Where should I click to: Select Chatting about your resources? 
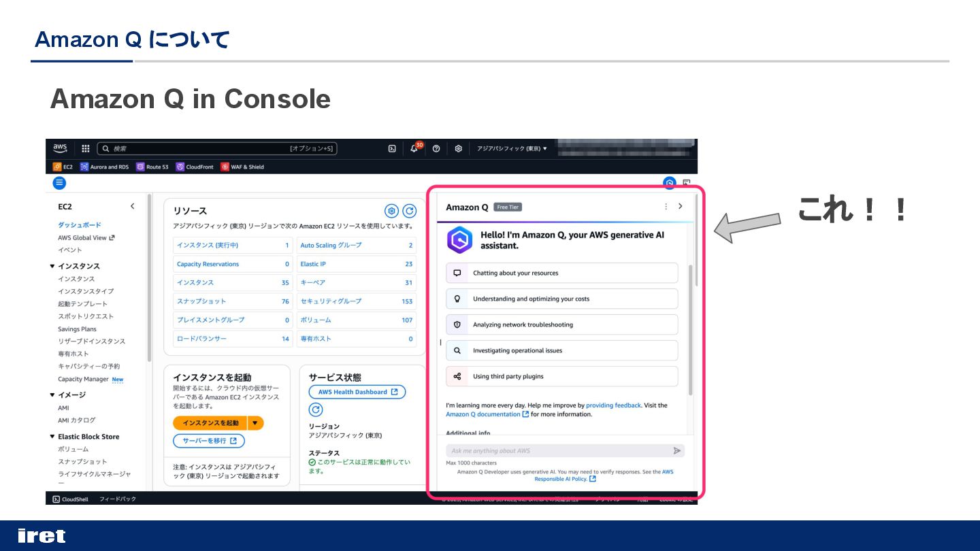click(x=562, y=273)
